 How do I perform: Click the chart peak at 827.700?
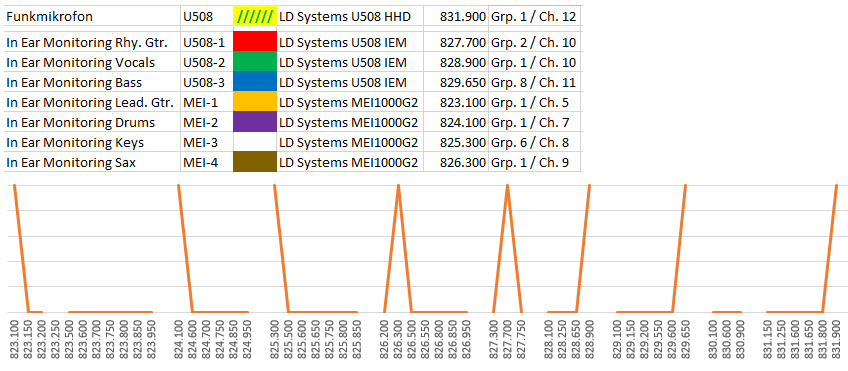tap(507, 186)
